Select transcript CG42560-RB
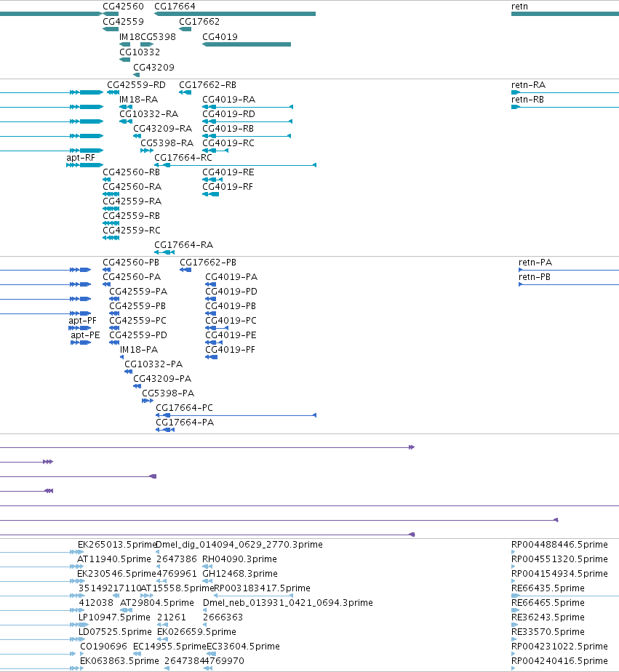Screen dimensions: 619x672 pyautogui.click(x=131, y=172)
